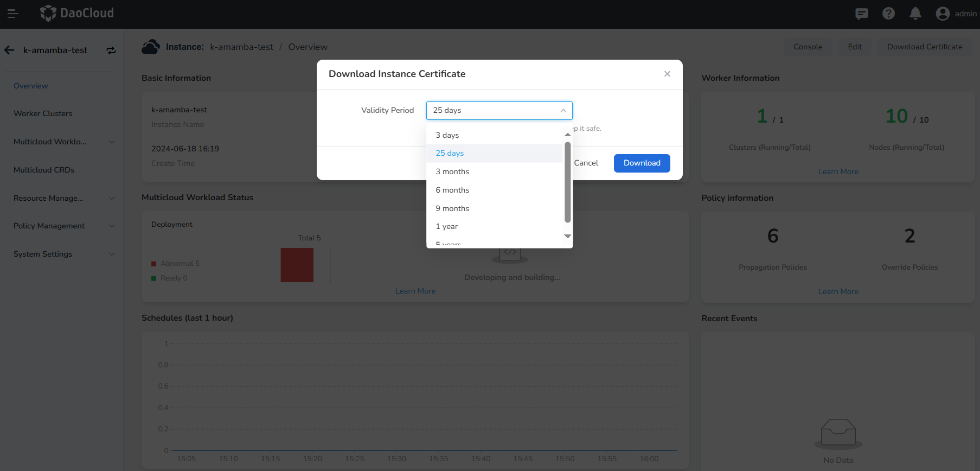Select 9 months from the list
The image size is (980, 471).
(452, 208)
